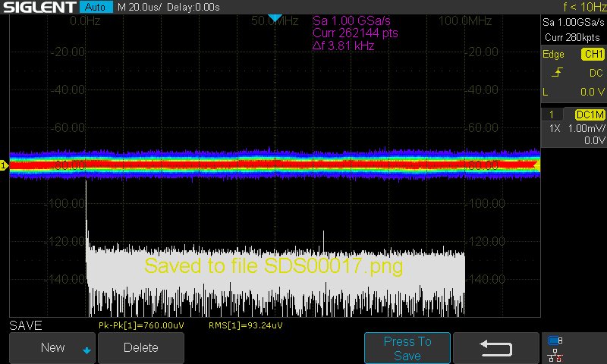Click the network disconnected status icon
Screen dimensions: 607x364
(x=555, y=356)
